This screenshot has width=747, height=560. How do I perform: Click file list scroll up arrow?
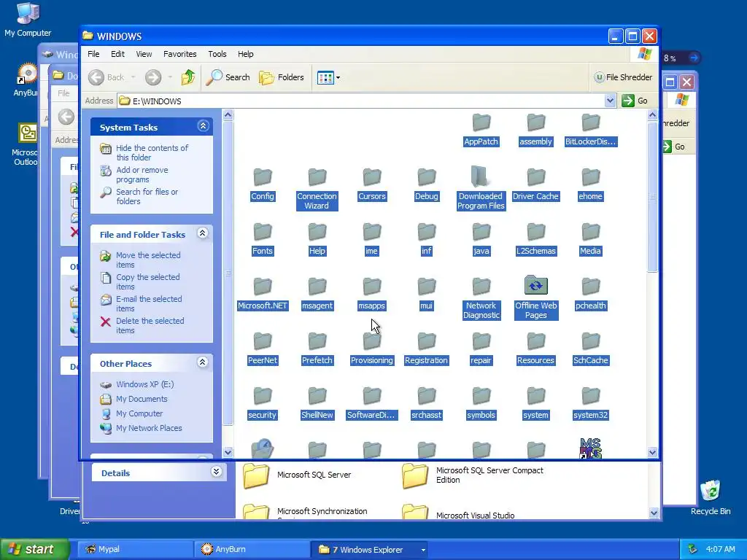pyautogui.click(x=652, y=114)
